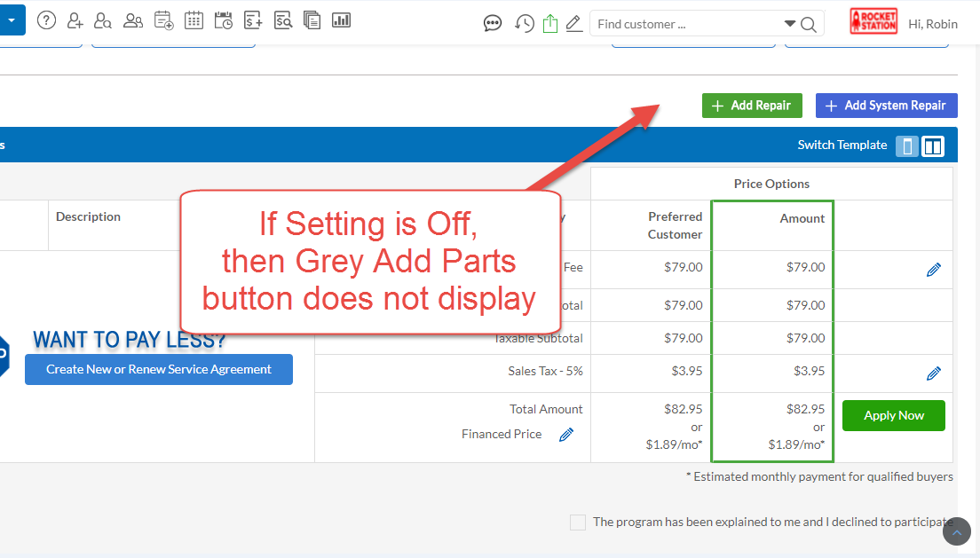Expand the Find customer dropdown arrow
The image size is (980, 558).
point(790,24)
